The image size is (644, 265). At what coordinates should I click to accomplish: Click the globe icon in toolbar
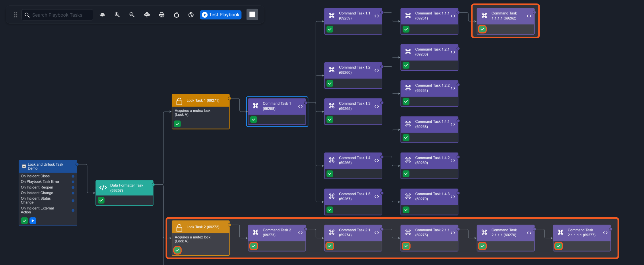click(191, 15)
